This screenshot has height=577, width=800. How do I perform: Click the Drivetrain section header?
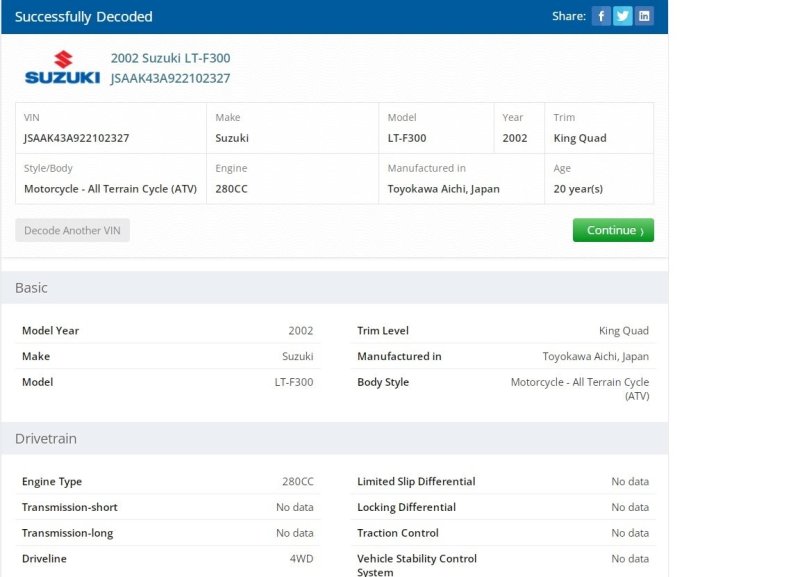click(335, 439)
